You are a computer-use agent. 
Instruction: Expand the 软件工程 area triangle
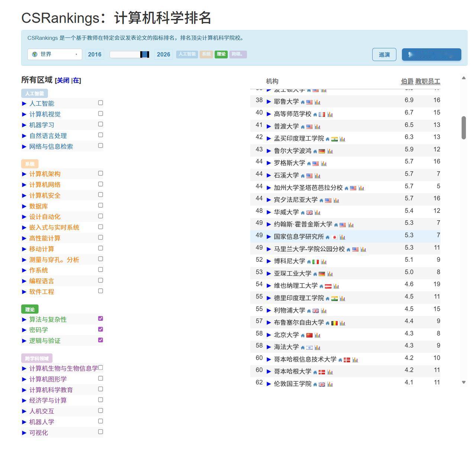click(x=24, y=292)
